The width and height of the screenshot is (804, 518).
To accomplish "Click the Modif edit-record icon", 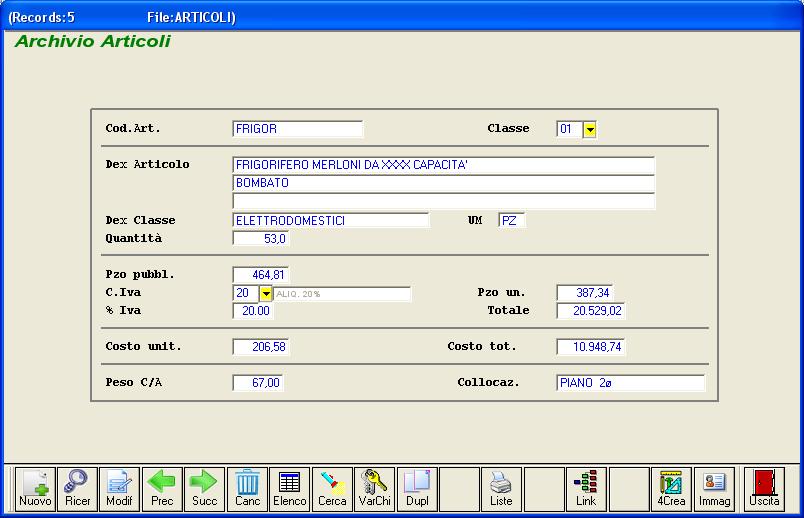I will (119, 489).
